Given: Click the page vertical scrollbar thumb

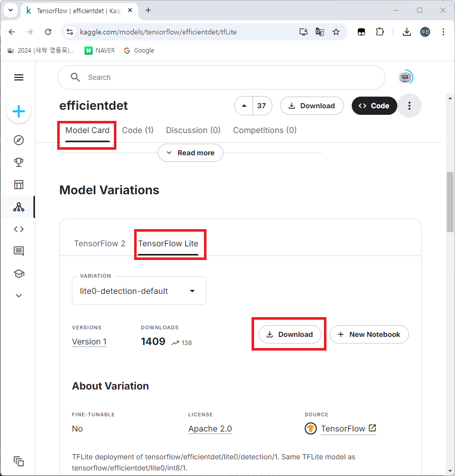Looking at the screenshot, I should click(x=450, y=202).
